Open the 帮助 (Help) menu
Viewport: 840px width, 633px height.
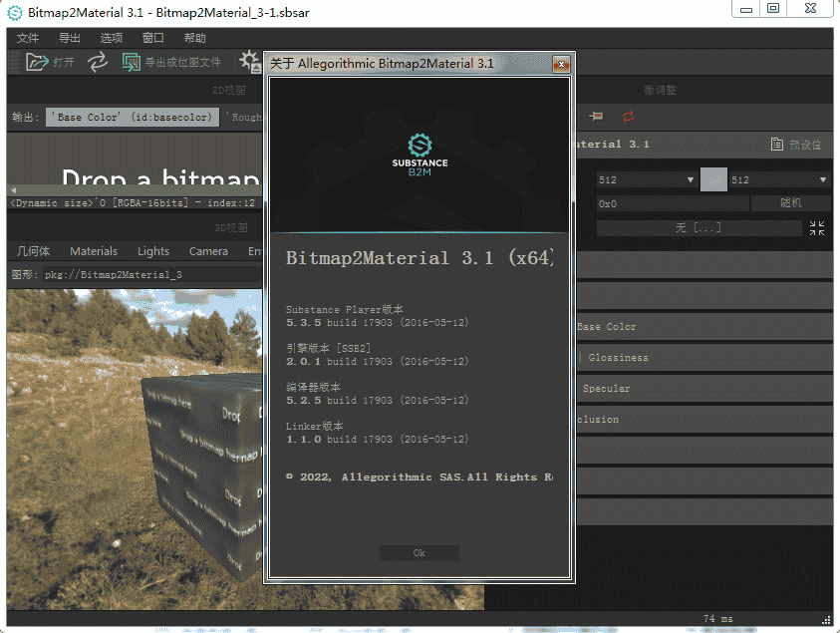195,38
